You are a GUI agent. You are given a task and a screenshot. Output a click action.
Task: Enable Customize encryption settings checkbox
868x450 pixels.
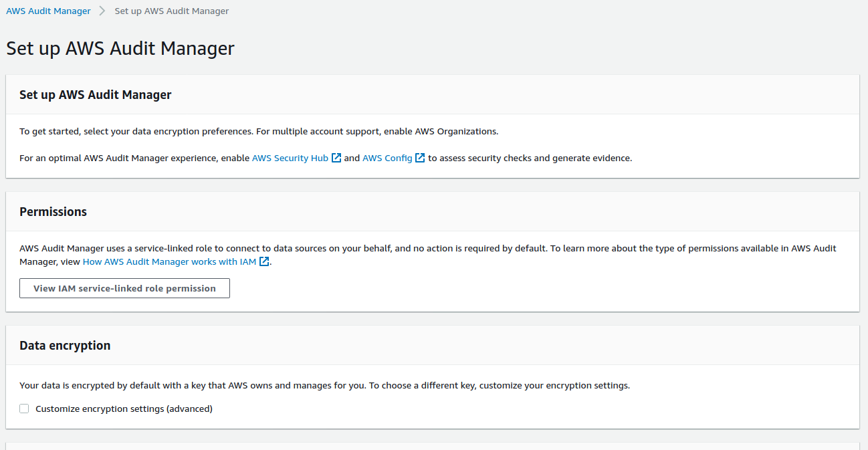24,409
